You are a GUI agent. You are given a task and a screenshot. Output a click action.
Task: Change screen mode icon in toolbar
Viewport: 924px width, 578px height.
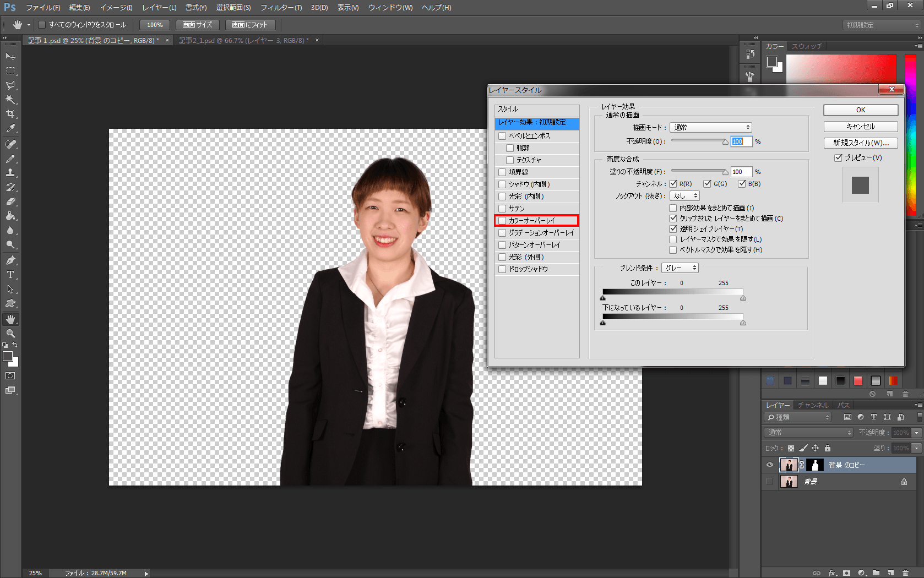(10, 390)
